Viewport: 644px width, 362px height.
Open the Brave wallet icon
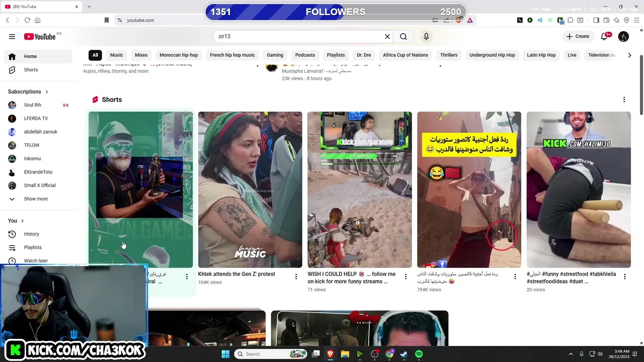click(606, 20)
